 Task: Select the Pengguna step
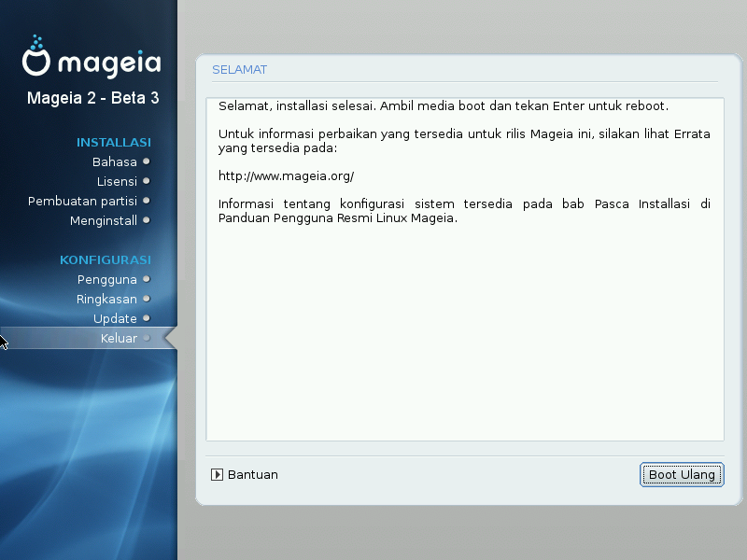[x=107, y=279]
